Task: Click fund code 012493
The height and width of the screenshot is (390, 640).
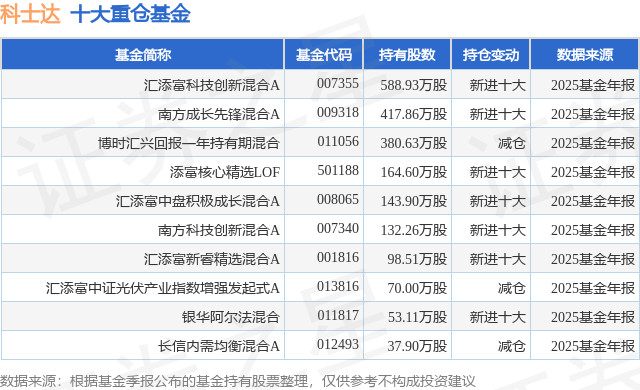Action: coord(338,344)
